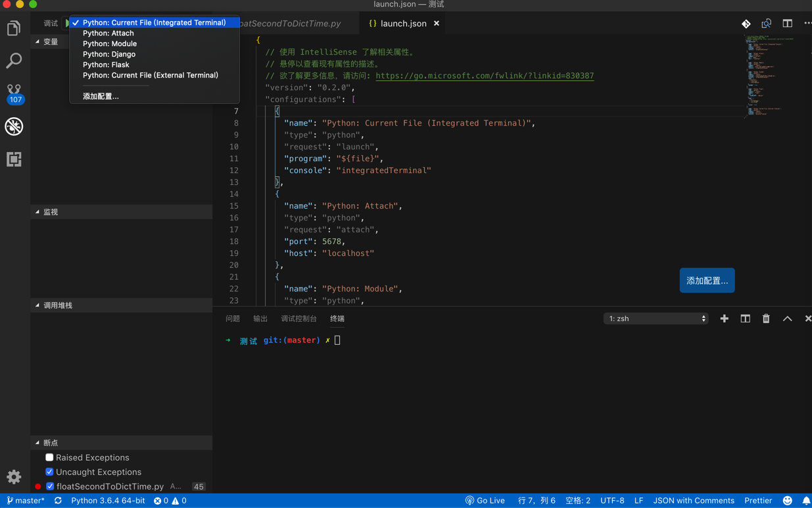The image size is (812, 508).
Task: Open the Extensions view icon
Action: click(14, 159)
